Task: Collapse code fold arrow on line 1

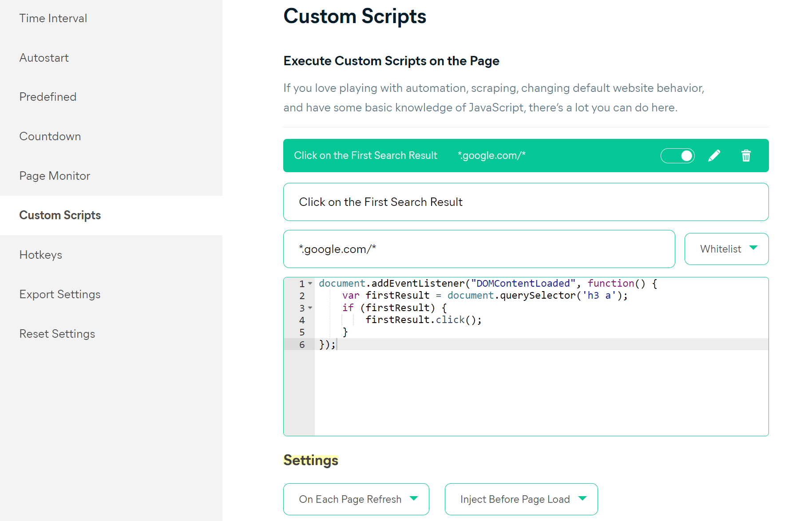Action: pos(310,284)
